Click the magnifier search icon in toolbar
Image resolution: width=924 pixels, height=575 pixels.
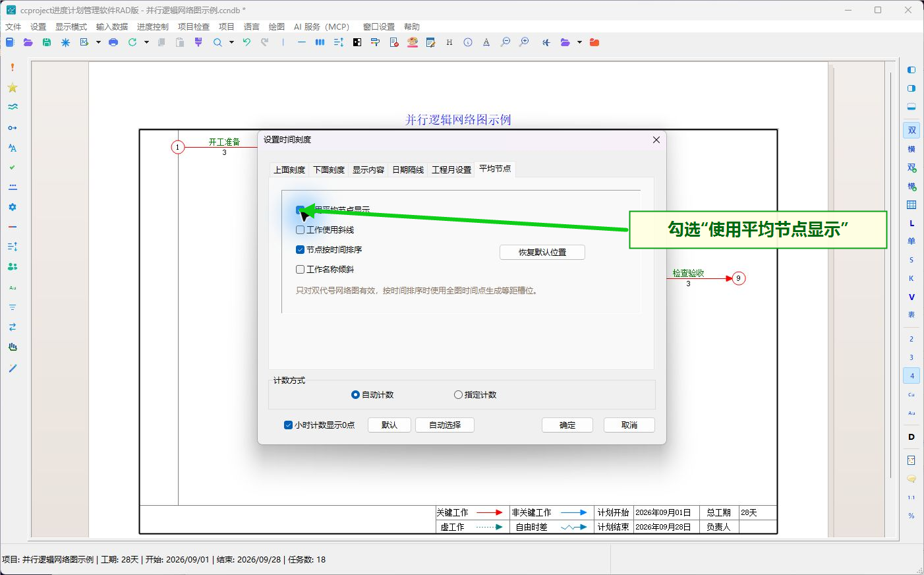click(x=217, y=42)
